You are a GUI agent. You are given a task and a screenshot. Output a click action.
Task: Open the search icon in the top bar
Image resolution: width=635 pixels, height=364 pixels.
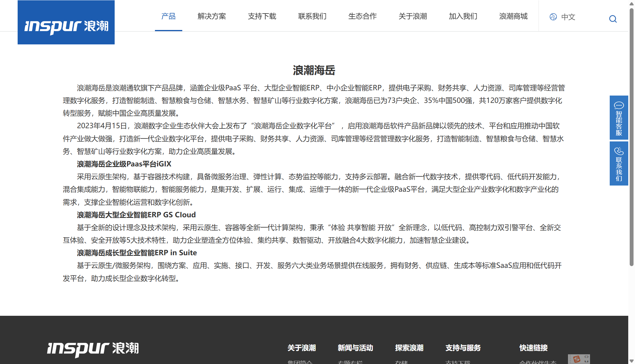(613, 19)
